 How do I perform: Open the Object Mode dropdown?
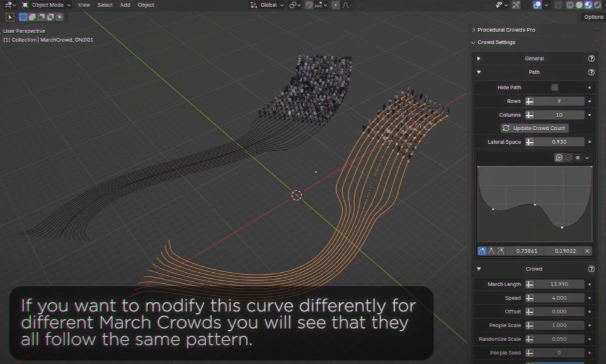click(x=47, y=5)
